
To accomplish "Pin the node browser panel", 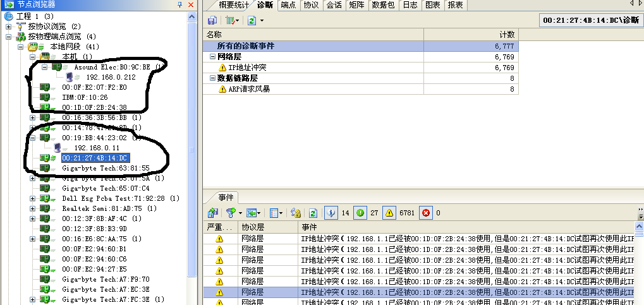I will (x=180, y=4).
